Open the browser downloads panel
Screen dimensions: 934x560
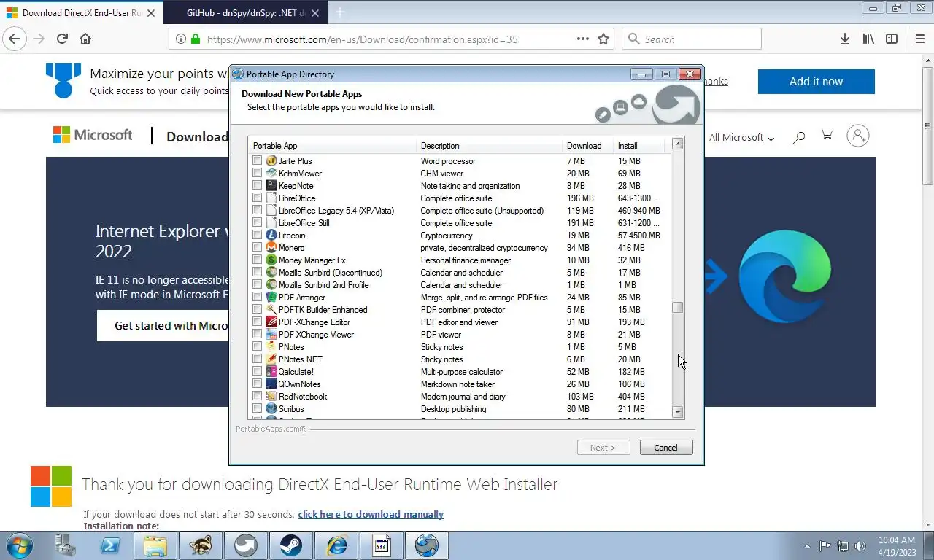click(x=844, y=39)
